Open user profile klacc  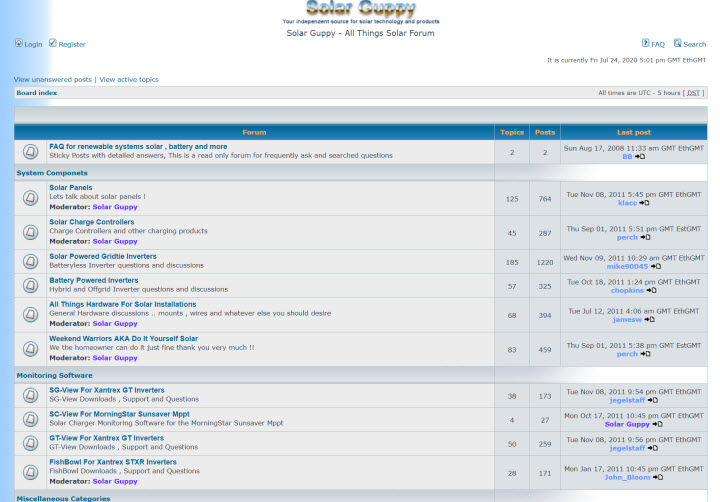pos(627,203)
